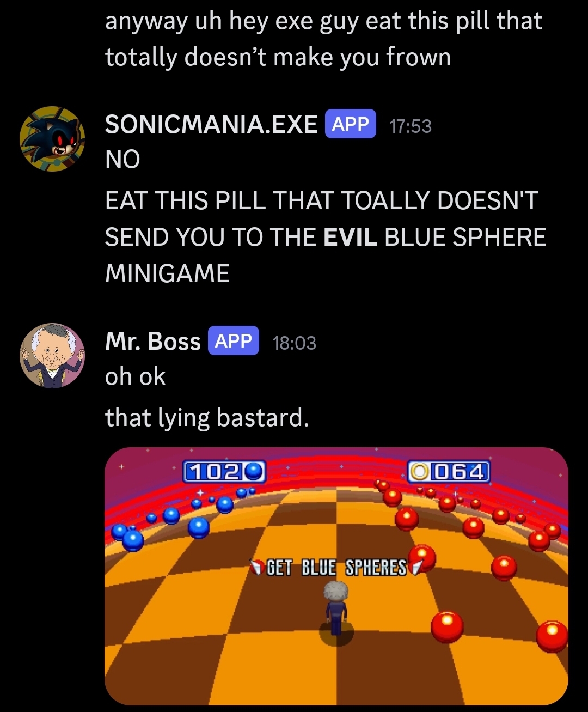The height and width of the screenshot is (712, 588).
Task: Tap the 18:03 message timestamp
Action: pyautogui.click(x=294, y=343)
